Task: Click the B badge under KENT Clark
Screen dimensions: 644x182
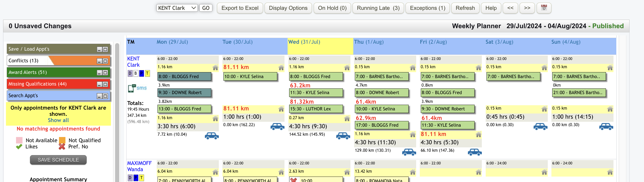Action: click(136, 73)
